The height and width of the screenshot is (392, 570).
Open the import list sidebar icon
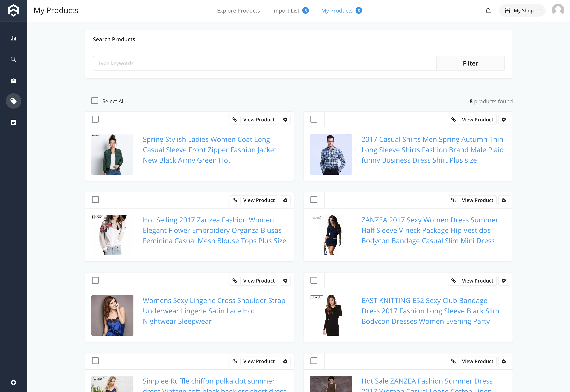pos(13,80)
